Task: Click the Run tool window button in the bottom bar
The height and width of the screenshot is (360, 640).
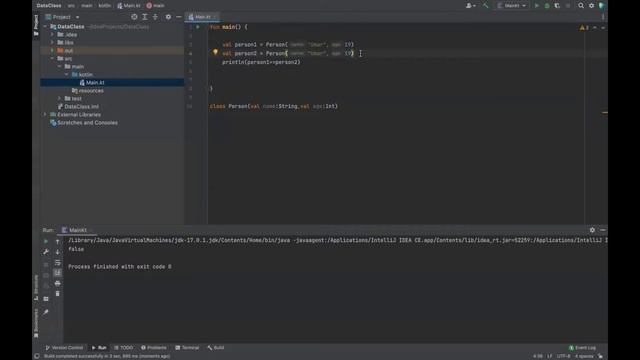Action: click(x=99, y=348)
